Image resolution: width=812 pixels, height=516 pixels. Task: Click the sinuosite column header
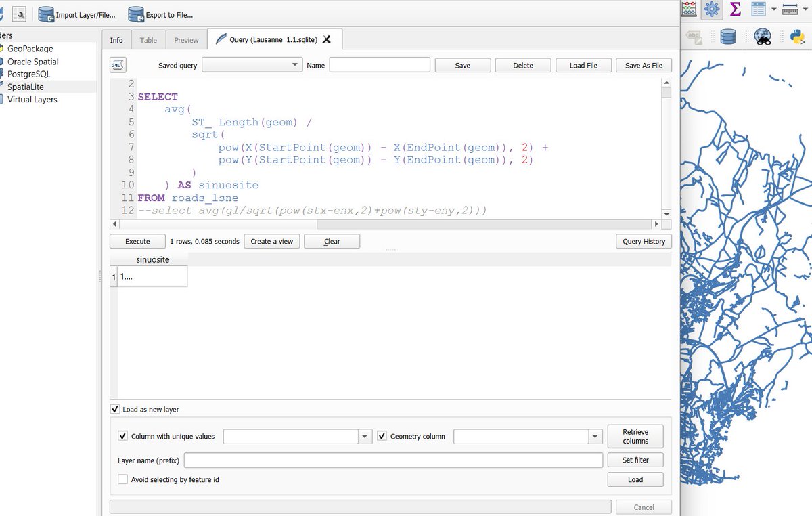pyautogui.click(x=152, y=259)
